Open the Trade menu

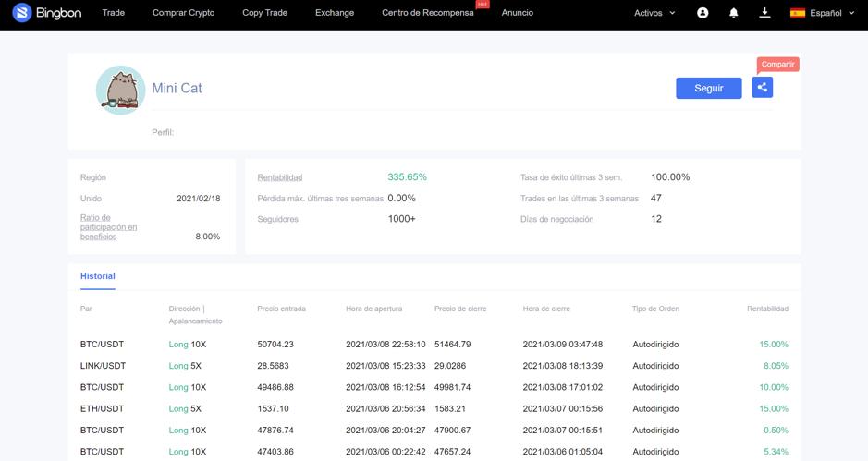[114, 13]
